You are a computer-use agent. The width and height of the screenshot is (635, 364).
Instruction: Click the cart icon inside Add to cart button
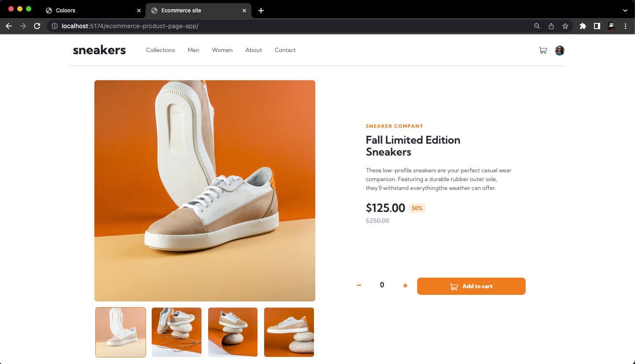454,286
